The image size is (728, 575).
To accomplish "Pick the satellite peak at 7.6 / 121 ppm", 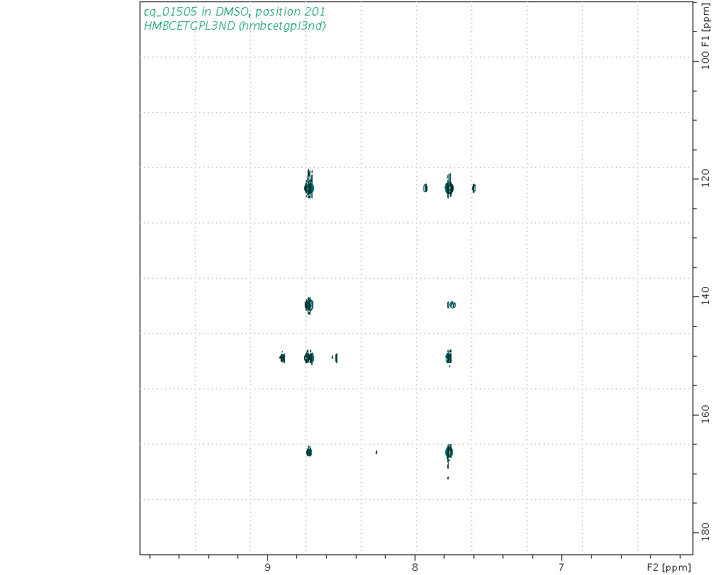I will coord(474,188).
